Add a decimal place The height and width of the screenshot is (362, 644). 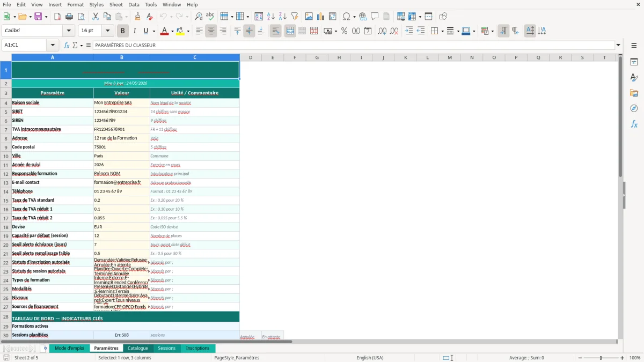tap(382, 31)
